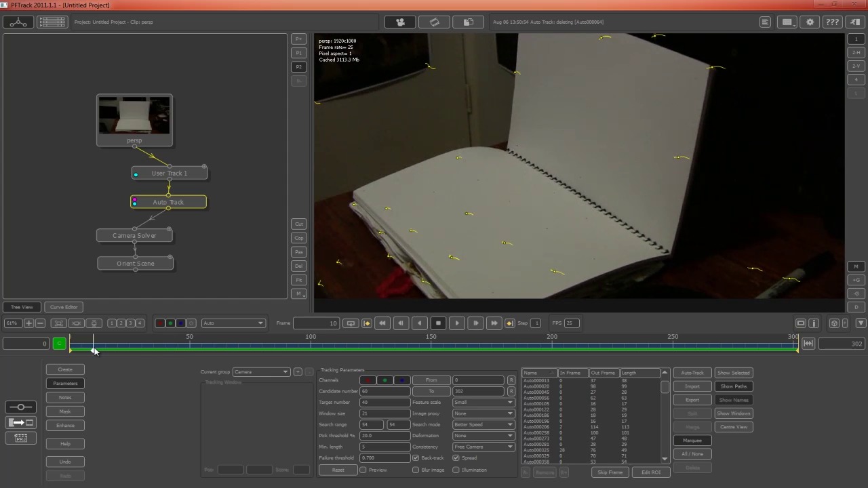Click the Target number input field
This screenshot has height=488, width=868.
pyautogui.click(x=384, y=402)
